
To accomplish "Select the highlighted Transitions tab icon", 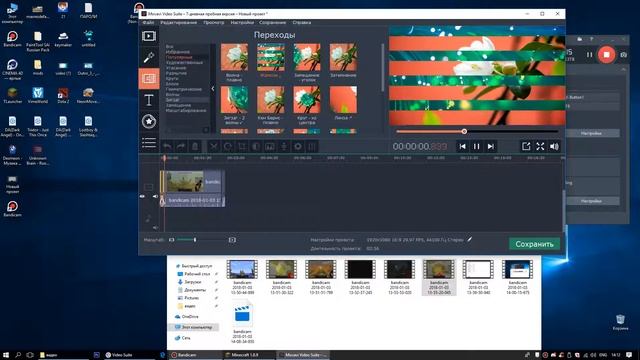I will tap(149, 78).
